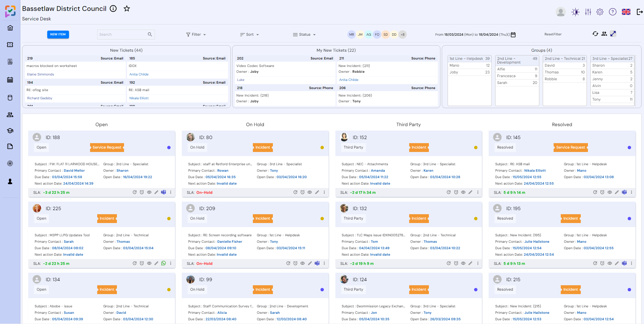Click the people icon next to refresh
644x324 pixels.
coord(604,34)
